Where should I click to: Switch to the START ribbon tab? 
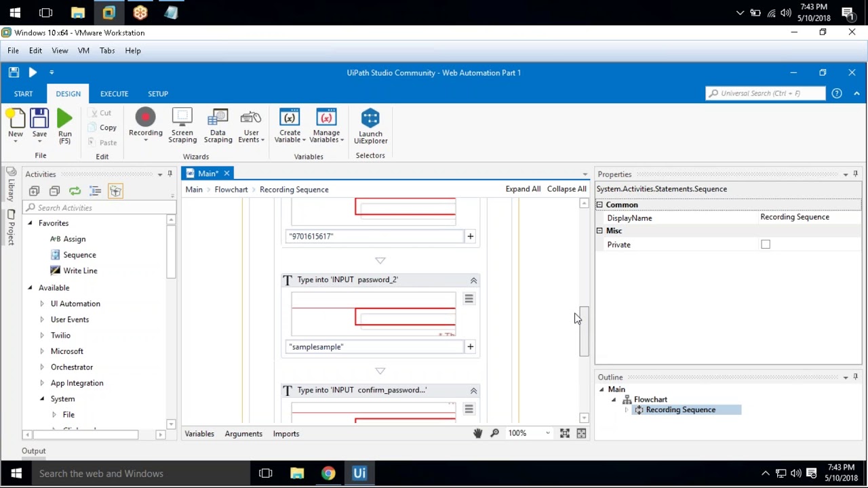tap(23, 94)
